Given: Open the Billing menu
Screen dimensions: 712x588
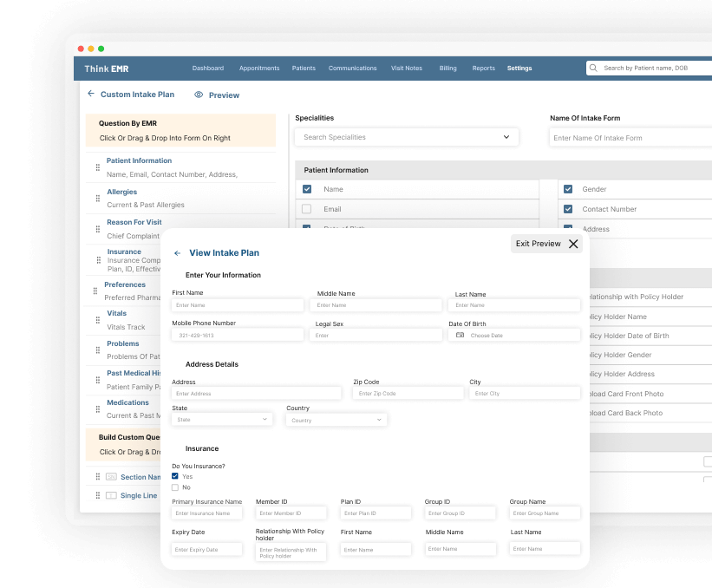Looking at the screenshot, I should (x=447, y=69).
